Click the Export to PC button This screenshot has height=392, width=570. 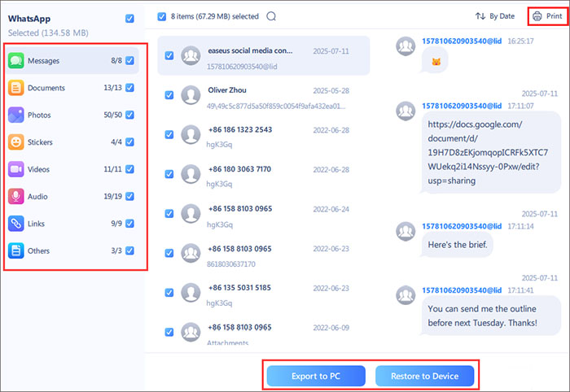(316, 376)
